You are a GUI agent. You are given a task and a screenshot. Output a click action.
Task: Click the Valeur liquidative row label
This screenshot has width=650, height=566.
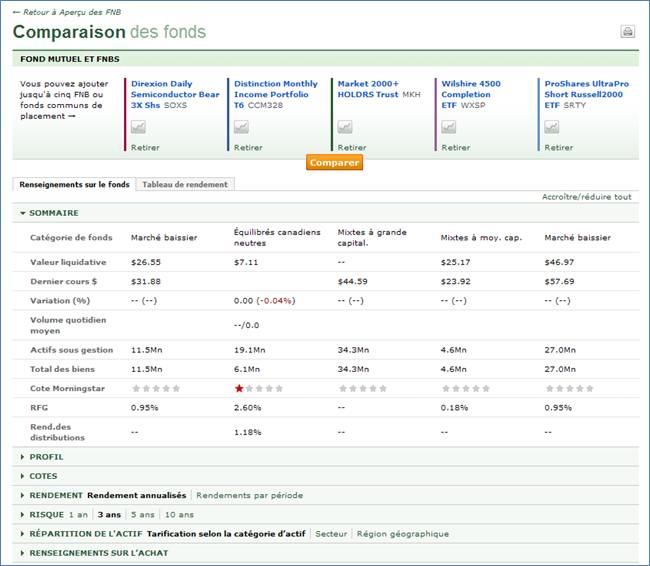click(x=68, y=262)
